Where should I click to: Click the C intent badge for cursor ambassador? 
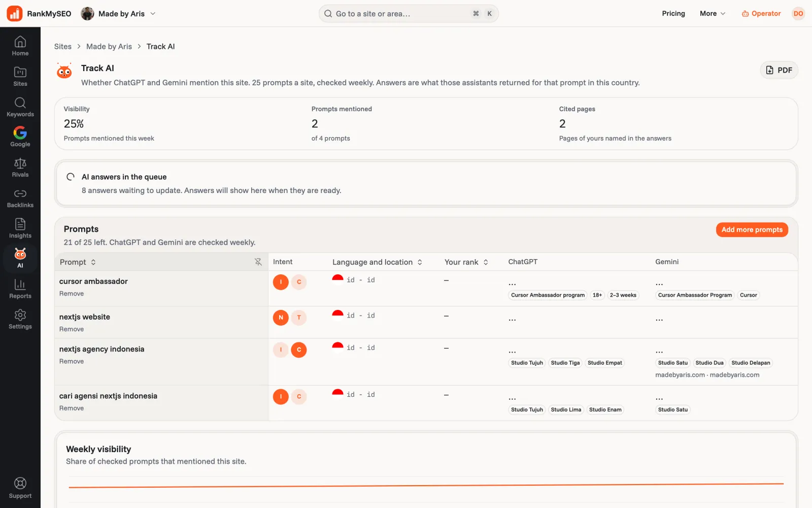coord(299,282)
